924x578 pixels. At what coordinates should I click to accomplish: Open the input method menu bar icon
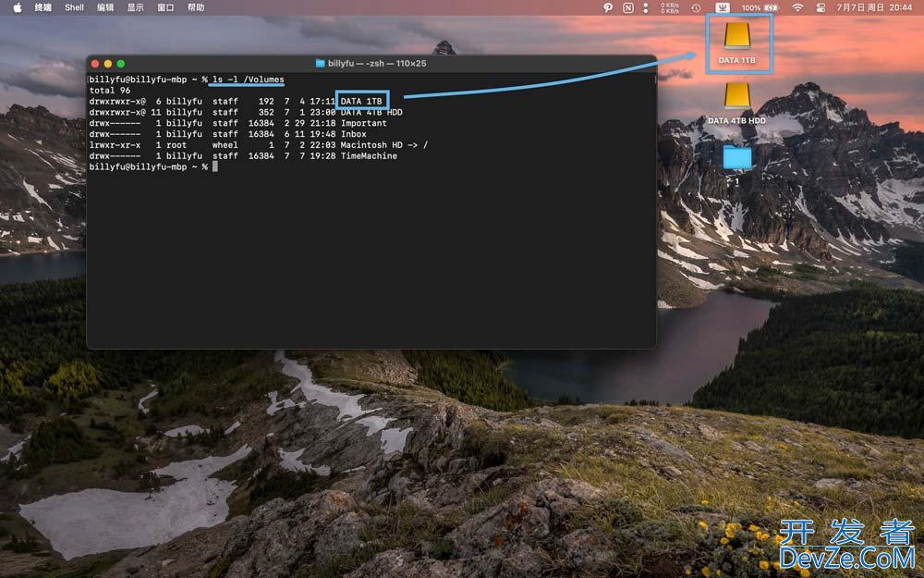(x=723, y=7)
